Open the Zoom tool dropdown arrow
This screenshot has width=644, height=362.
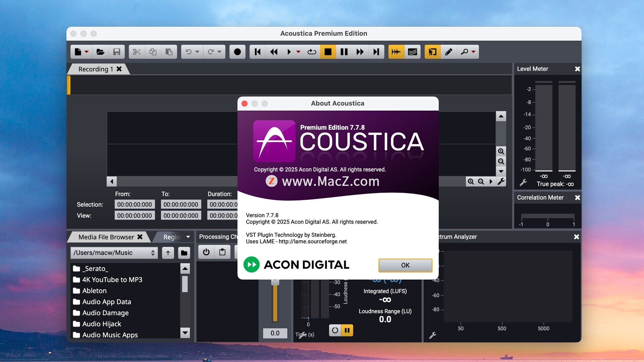coord(473,52)
